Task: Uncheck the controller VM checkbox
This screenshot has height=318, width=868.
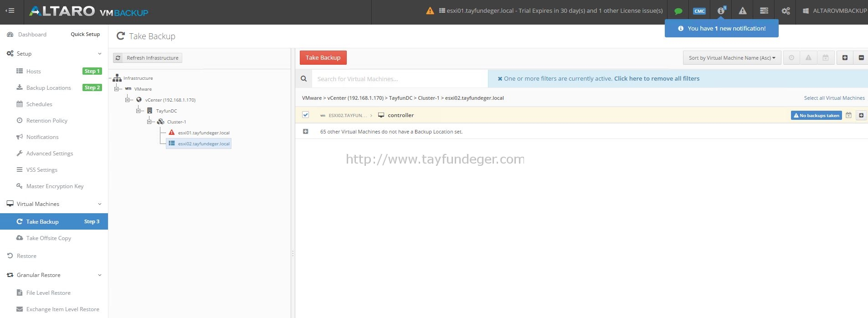Action: 305,115
